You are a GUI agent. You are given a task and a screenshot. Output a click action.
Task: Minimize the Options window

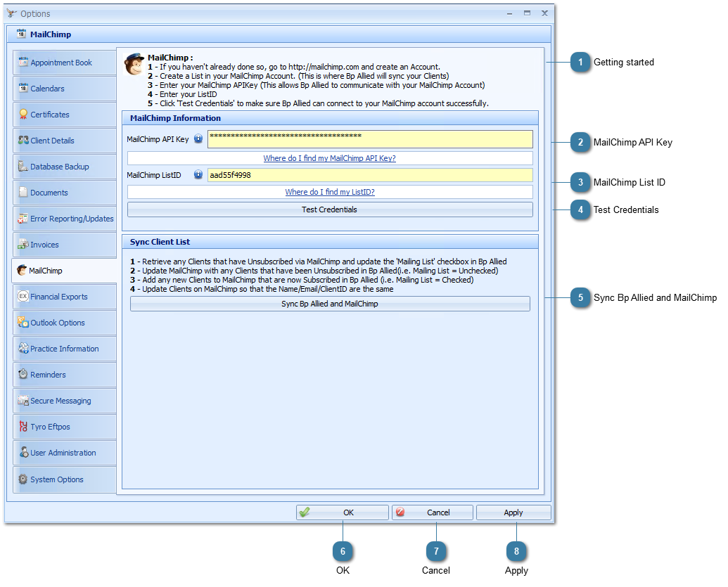[509, 13]
